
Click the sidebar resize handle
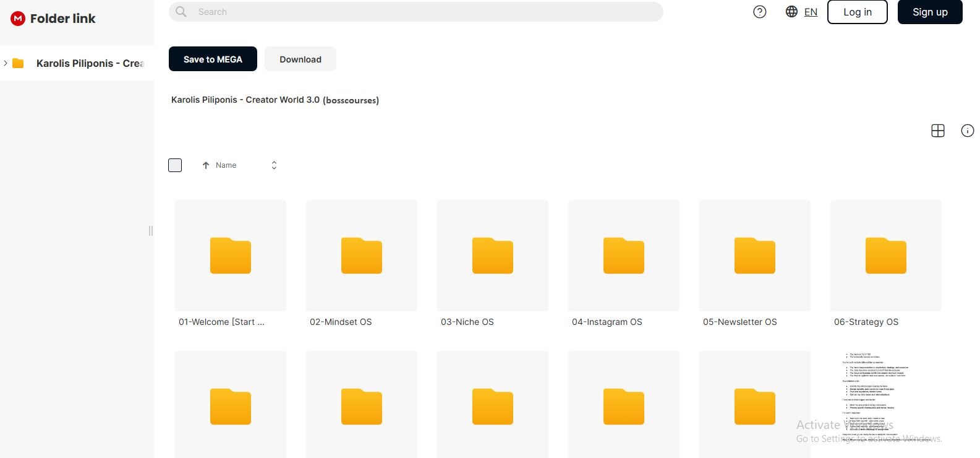pos(150,231)
